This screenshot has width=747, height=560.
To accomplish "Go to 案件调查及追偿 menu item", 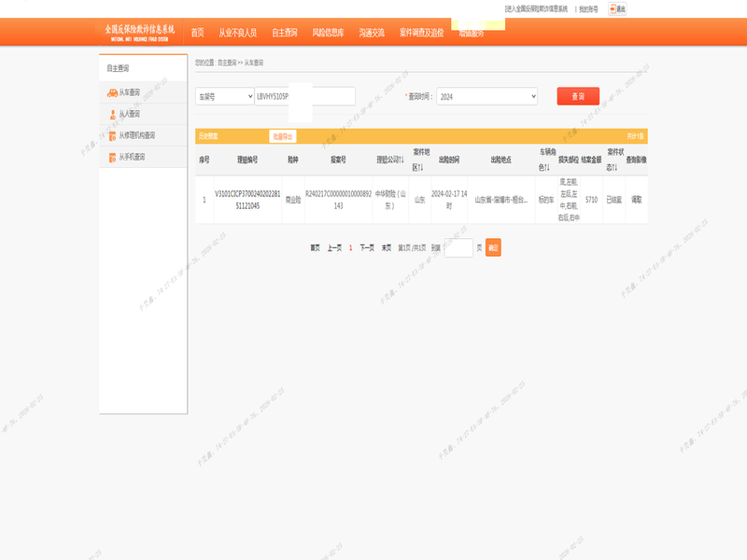I will [x=421, y=33].
